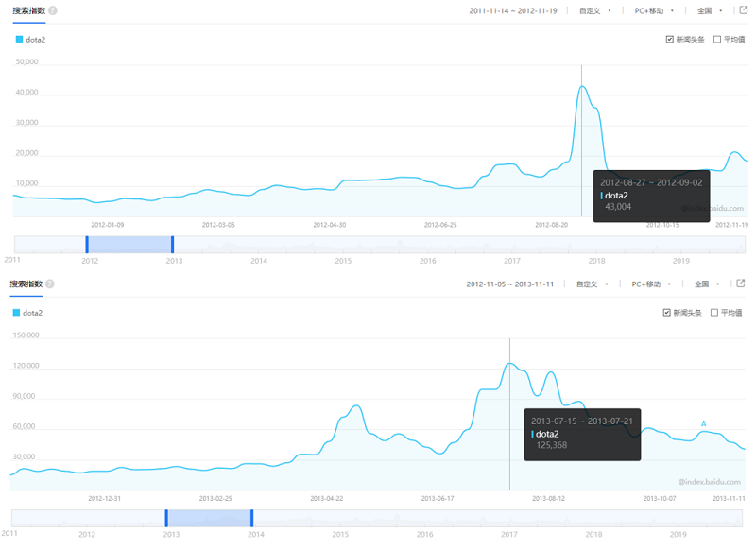This screenshot has width=756, height=550.
Task: Click tooltip date 2012-08-27 ~ 2012-09-02
Action: tap(651, 182)
